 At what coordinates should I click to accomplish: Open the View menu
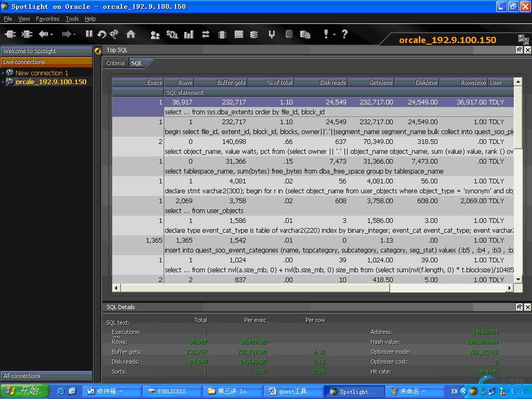pos(24,19)
